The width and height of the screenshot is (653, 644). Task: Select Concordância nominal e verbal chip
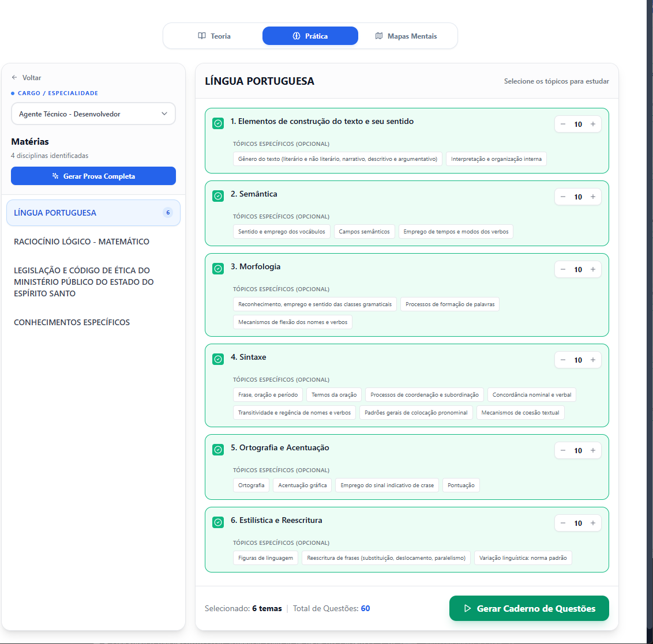[532, 394]
